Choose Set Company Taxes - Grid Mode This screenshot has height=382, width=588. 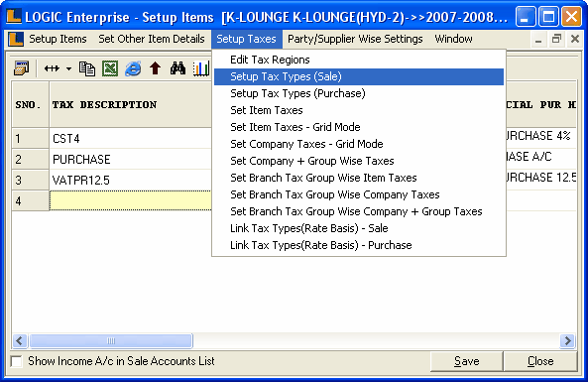click(359, 144)
